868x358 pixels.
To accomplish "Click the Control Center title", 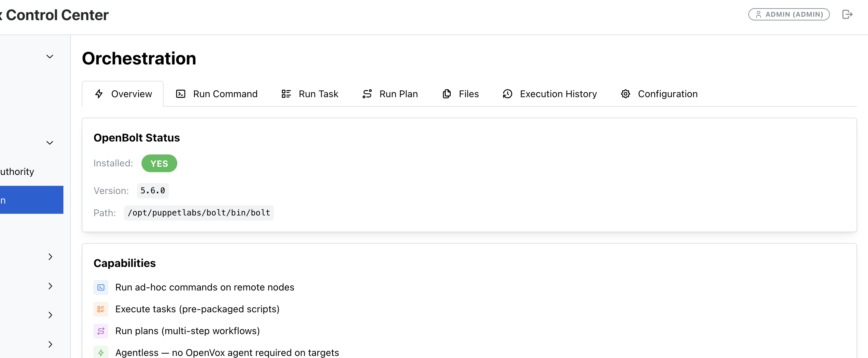I will [x=55, y=15].
